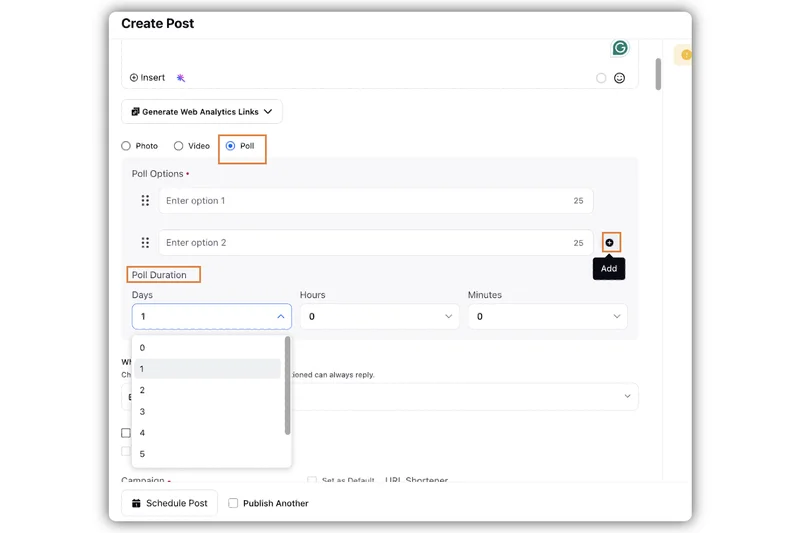Image resolution: width=800 pixels, height=533 pixels.
Task: Expand the Minutes duration dropdown
Action: [x=547, y=317]
